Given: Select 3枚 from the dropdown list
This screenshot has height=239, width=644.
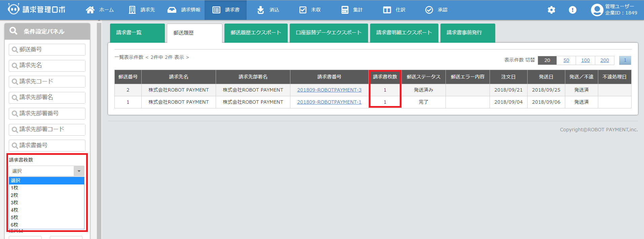Looking at the screenshot, I should [x=14, y=203].
